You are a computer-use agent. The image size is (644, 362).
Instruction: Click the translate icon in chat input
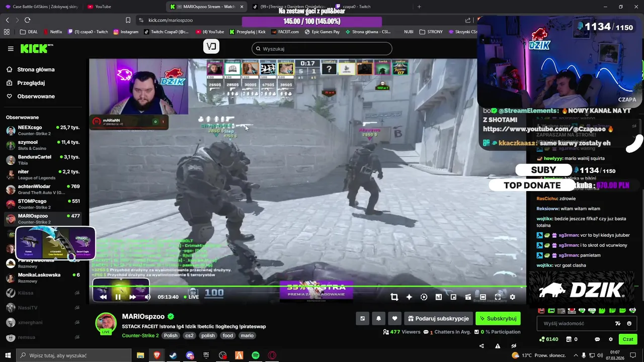(618, 324)
